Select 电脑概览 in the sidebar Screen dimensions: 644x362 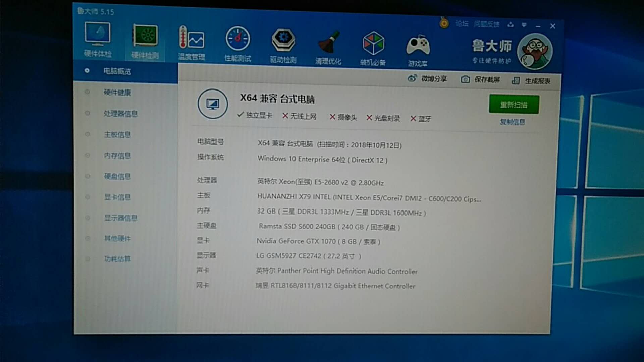click(x=125, y=71)
